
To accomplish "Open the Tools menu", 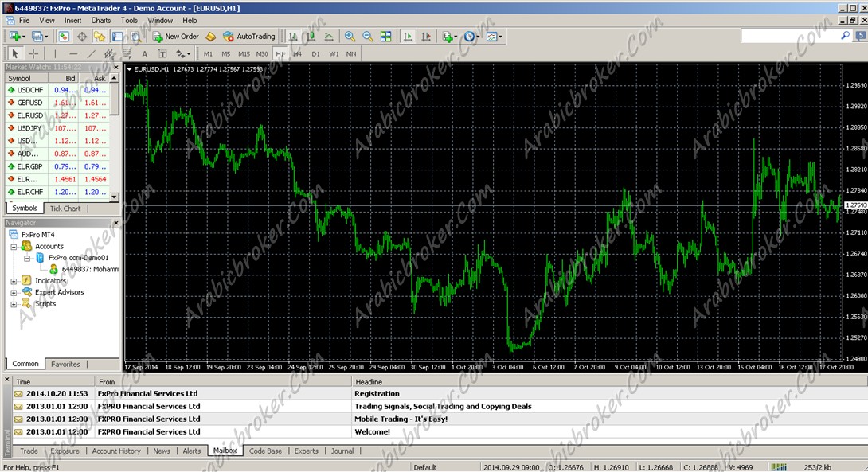I will [x=129, y=21].
